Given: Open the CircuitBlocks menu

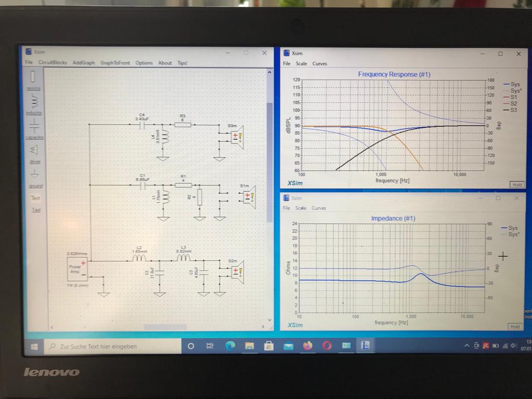Looking at the screenshot, I should tap(52, 63).
